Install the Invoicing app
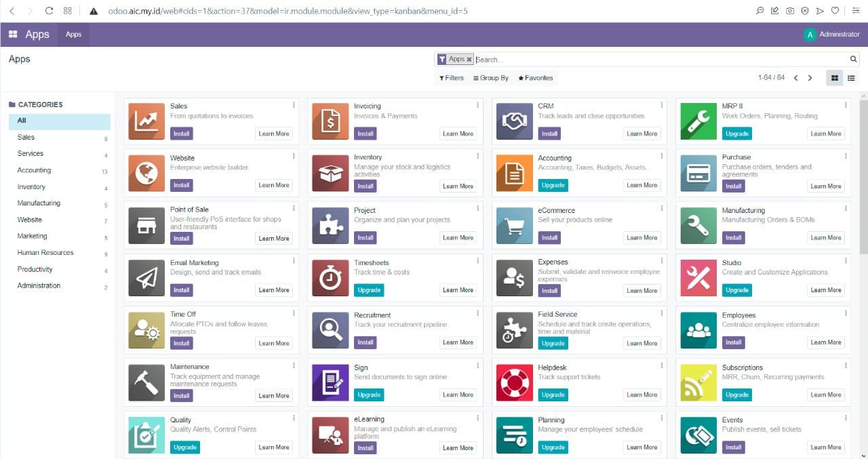The image size is (868, 459). [365, 134]
